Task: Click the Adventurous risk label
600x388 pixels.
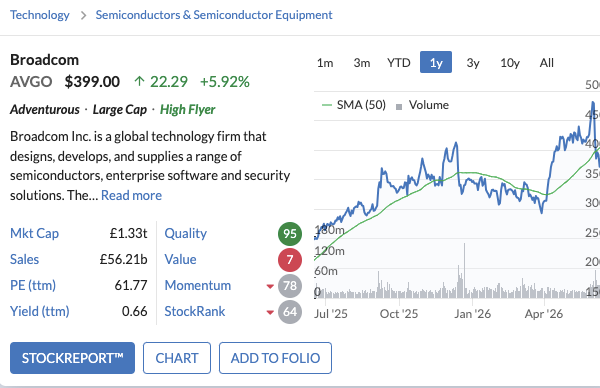Action: (x=45, y=109)
